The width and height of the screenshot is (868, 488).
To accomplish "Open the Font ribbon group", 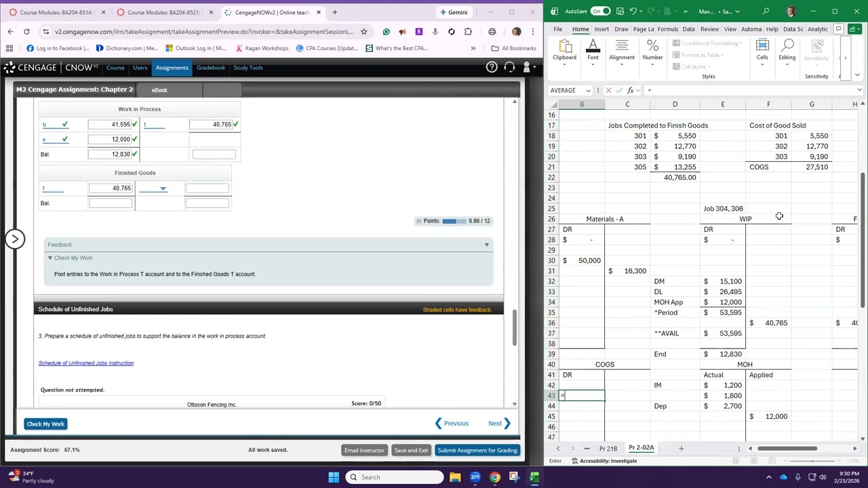I will [x=593, y=52].
